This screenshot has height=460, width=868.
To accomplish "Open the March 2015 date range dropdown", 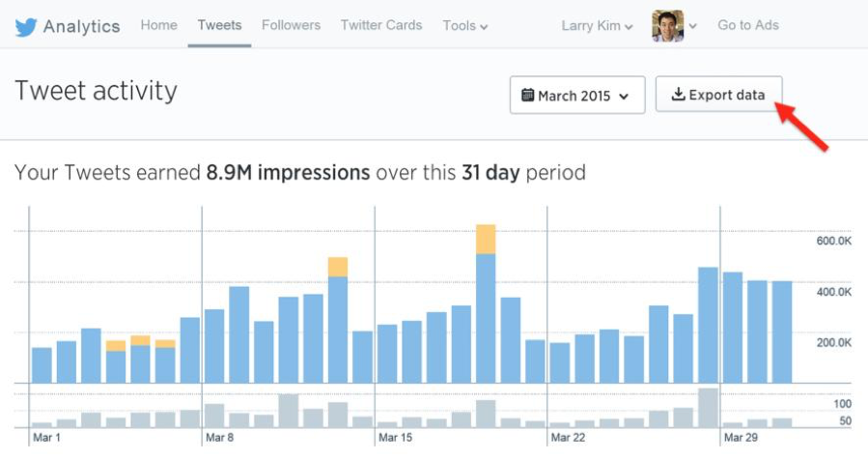I will pyautogui.click(x=577, y=96).
